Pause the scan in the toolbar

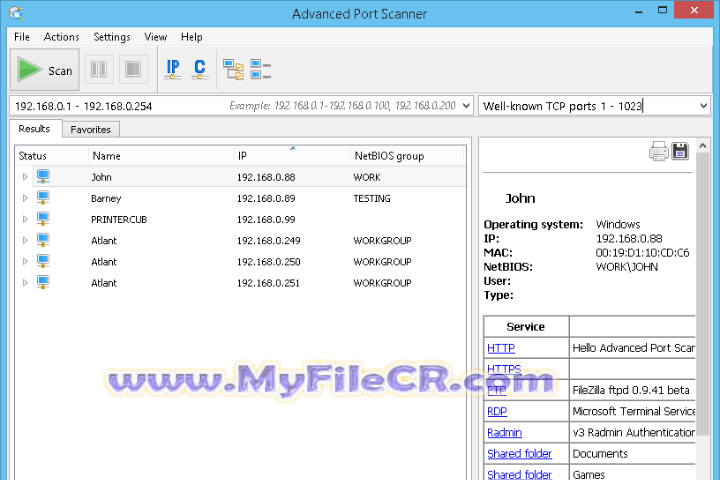click(99, 69)
